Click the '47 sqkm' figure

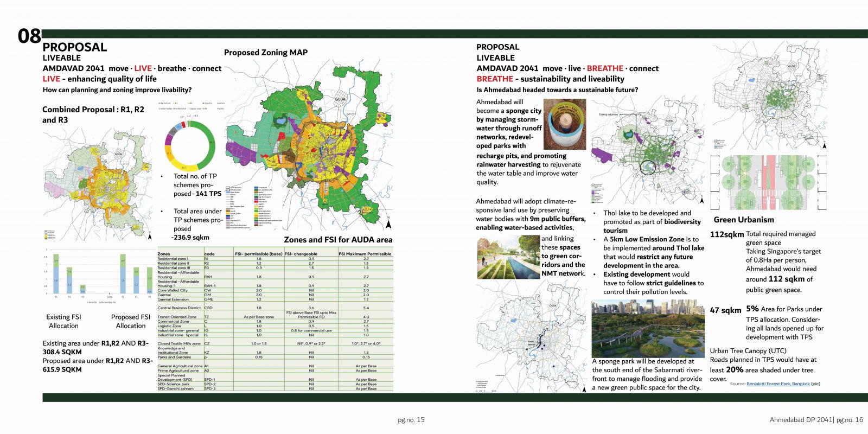tap(726, 310)
